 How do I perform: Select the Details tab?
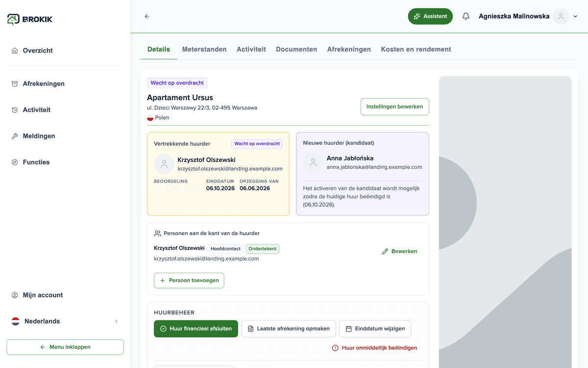(159, 49)
